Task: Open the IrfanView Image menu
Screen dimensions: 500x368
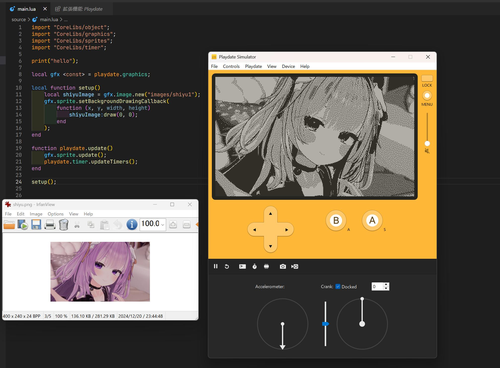Action: coord(36,214)
